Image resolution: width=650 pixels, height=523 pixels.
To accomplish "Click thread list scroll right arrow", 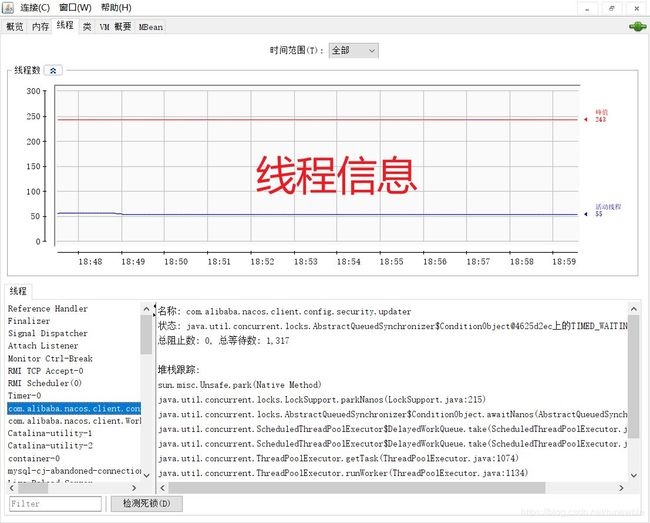I will (x=134, y=488).
